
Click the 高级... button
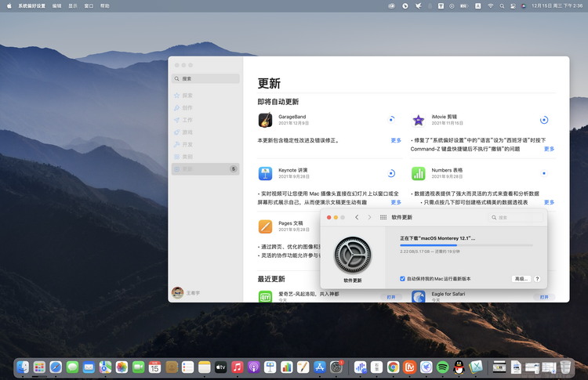tap(521, 279)
